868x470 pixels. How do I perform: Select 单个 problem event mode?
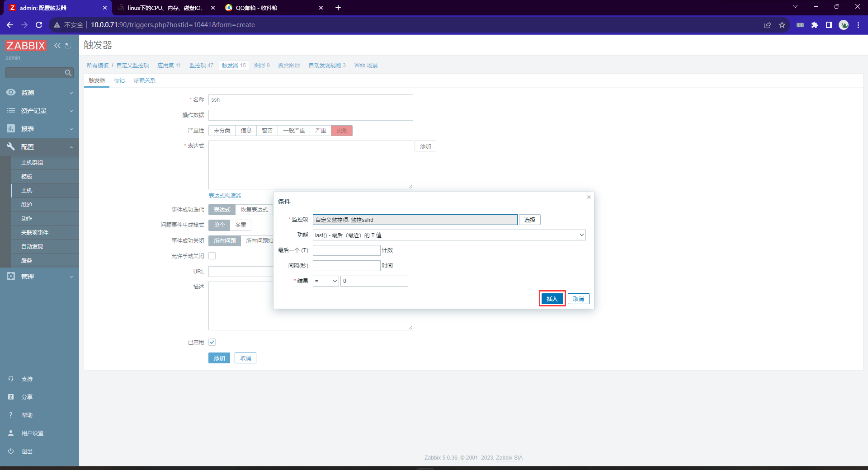coord(219,225)
